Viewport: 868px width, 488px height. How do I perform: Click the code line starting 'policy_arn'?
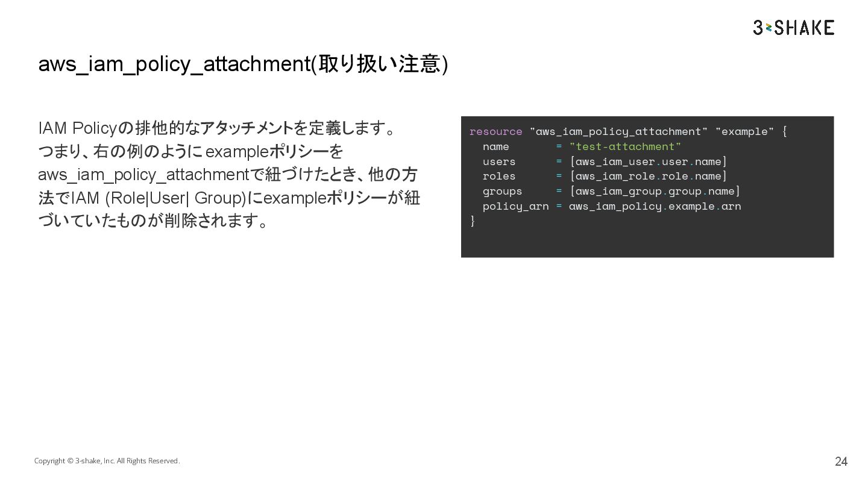[x=612, y=206]
